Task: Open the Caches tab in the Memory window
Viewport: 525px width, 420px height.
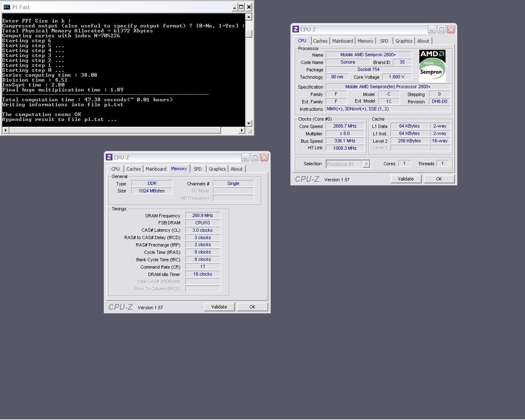Action: 133,169
